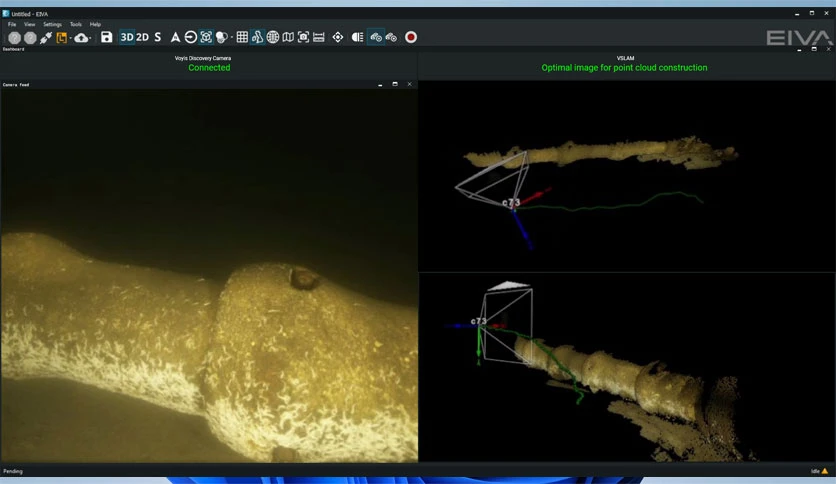
Task: Expand the shading spheres dropdown arrow
Action: (232, 37)
